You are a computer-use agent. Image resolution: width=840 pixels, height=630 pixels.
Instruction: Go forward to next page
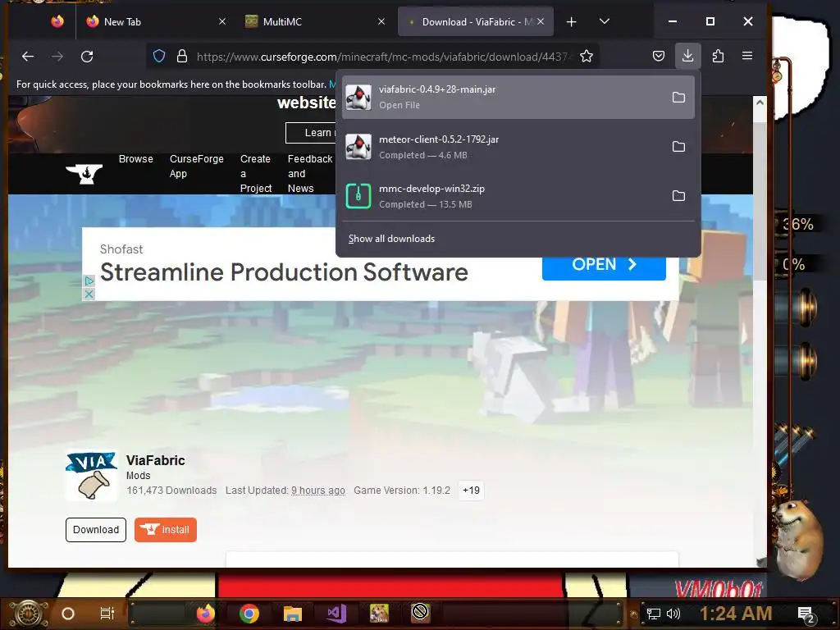pyautogui.click(x=57, y=57)
